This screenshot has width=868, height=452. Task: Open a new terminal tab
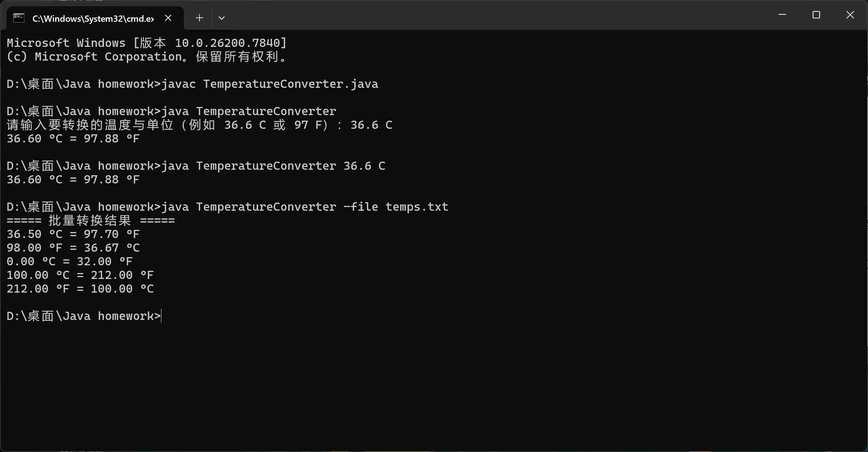click(199, 18)
